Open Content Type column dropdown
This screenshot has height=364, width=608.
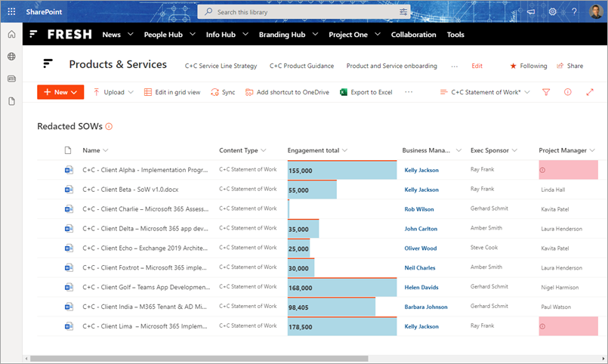click(x=264, y=150)
